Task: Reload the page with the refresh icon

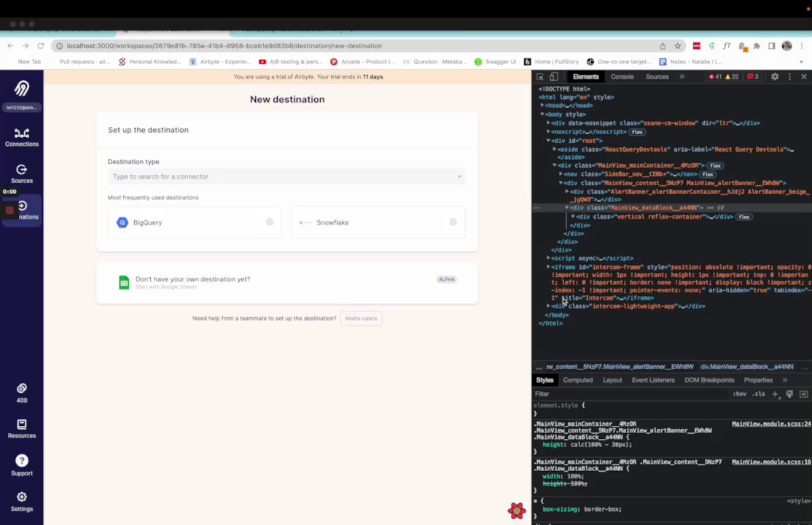Action: pyautogui.click(x=41, y=46)
